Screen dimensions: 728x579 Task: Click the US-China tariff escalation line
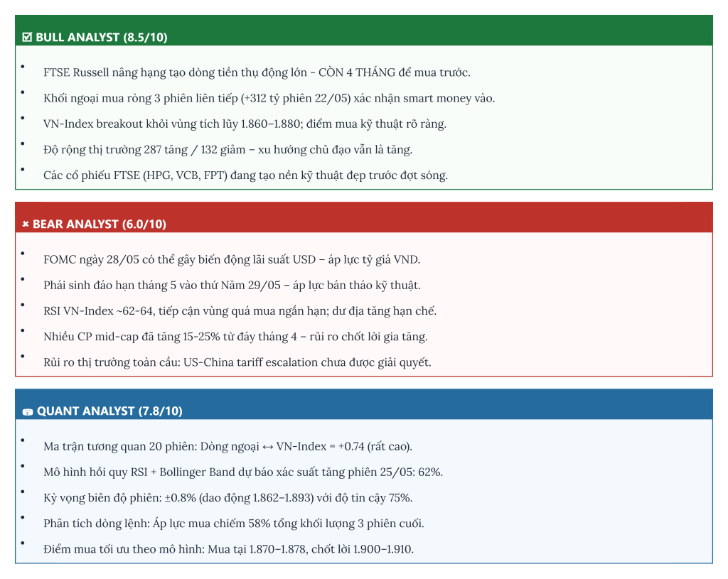[x=237, y=362]
